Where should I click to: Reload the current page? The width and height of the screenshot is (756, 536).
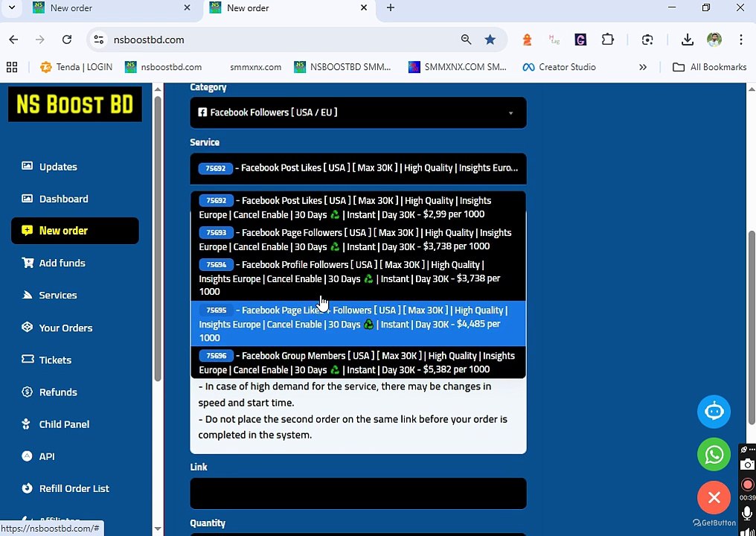pyautogui.click(x=67, y=39)
